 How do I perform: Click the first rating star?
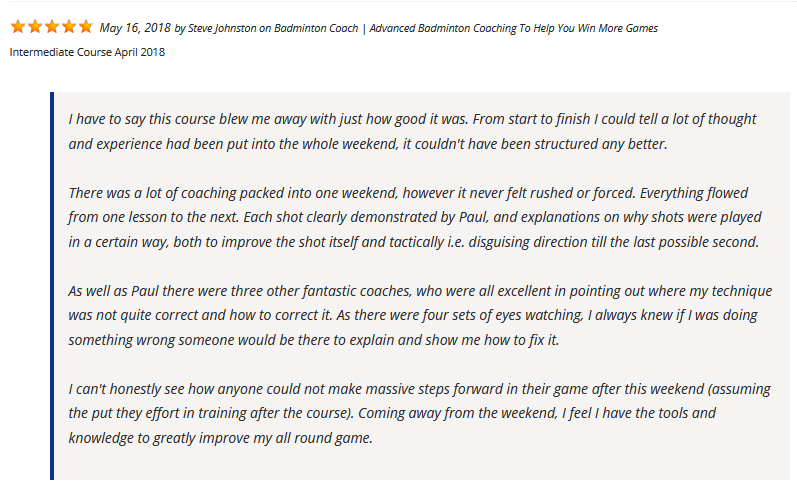tap(17, 27)
